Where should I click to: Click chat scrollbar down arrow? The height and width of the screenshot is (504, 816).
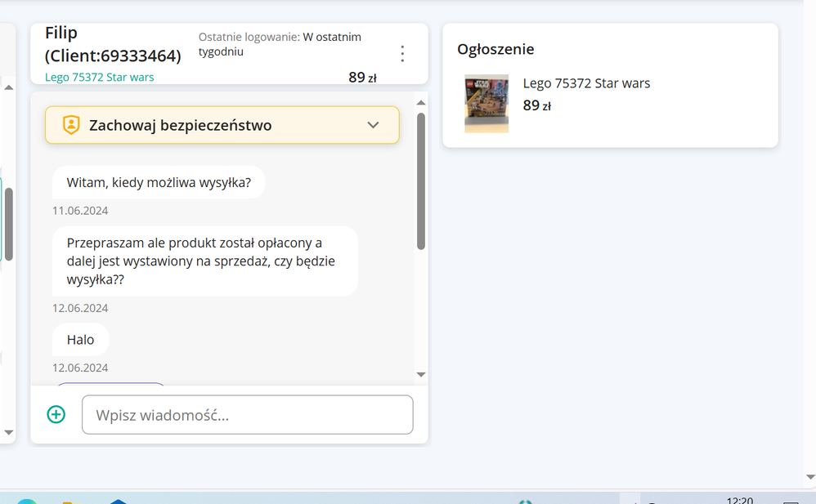click(421, 374)
